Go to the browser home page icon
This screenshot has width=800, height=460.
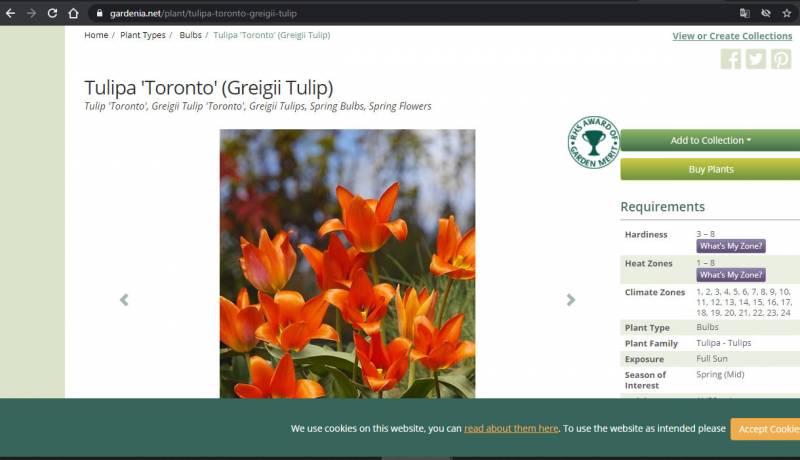73,13
